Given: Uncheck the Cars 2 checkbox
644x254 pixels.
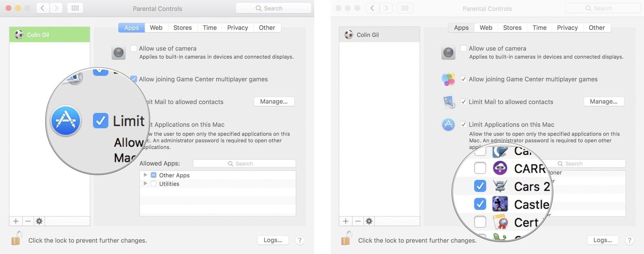Looking at the screenshot, I should point(480,186).
